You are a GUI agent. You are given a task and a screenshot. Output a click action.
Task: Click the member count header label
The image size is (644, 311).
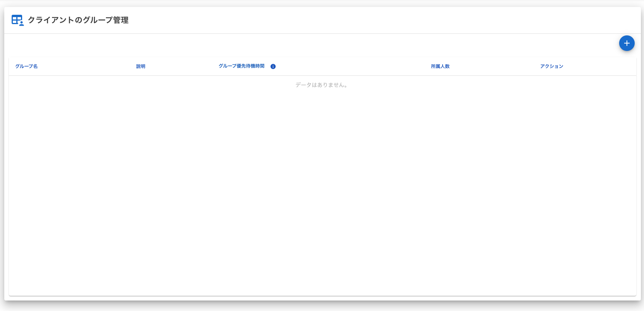[440, 66]
